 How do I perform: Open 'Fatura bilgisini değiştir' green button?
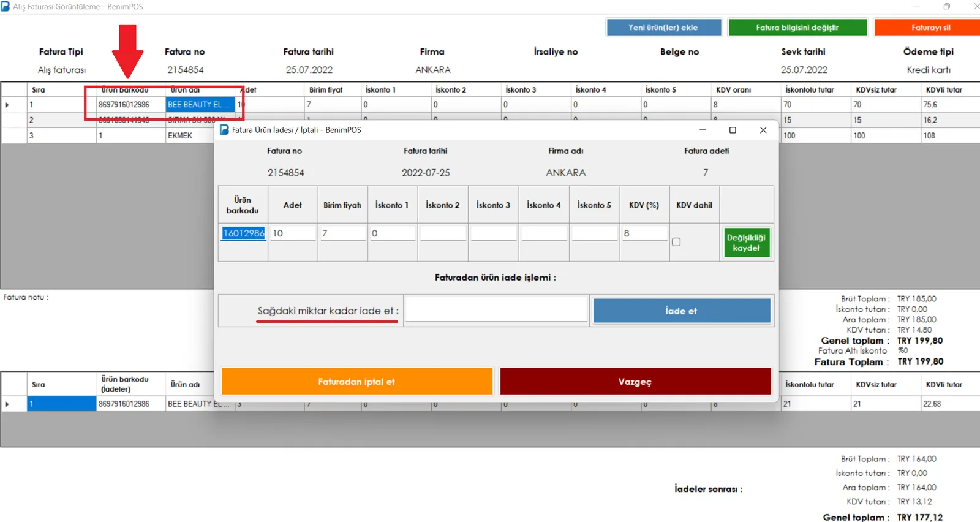[x=797, y=28]
